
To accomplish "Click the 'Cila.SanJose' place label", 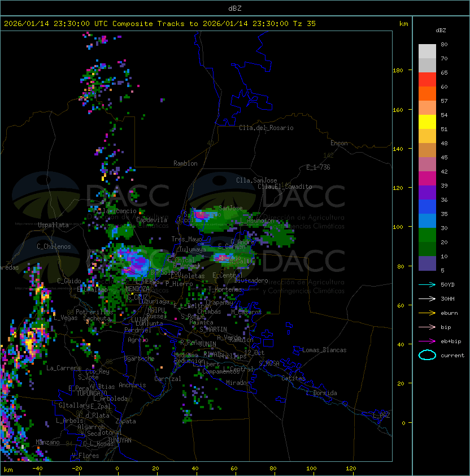I will [256, 180].
